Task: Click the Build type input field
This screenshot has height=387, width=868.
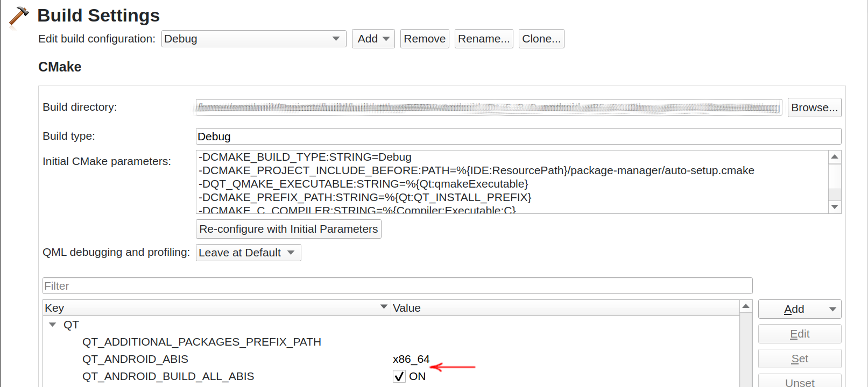Action: (x=518, y=137)
